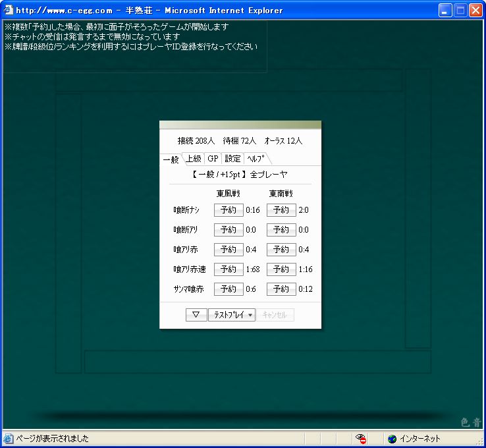Click the プレーヤID登録 notice line
The width and height of the screenshot is (486, 448).
click(131, 47)
